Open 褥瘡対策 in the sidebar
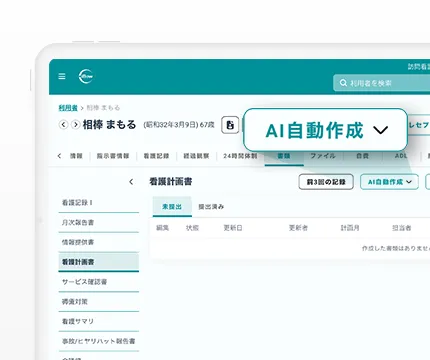Image resolution: width=430 pixels, height=360 pixels. point(99,302)
